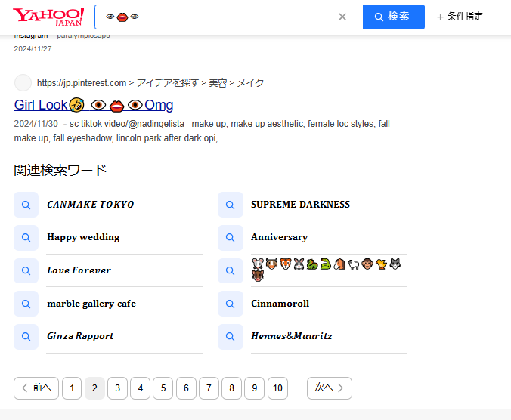Select the current page 2 button

coord(94,388)
